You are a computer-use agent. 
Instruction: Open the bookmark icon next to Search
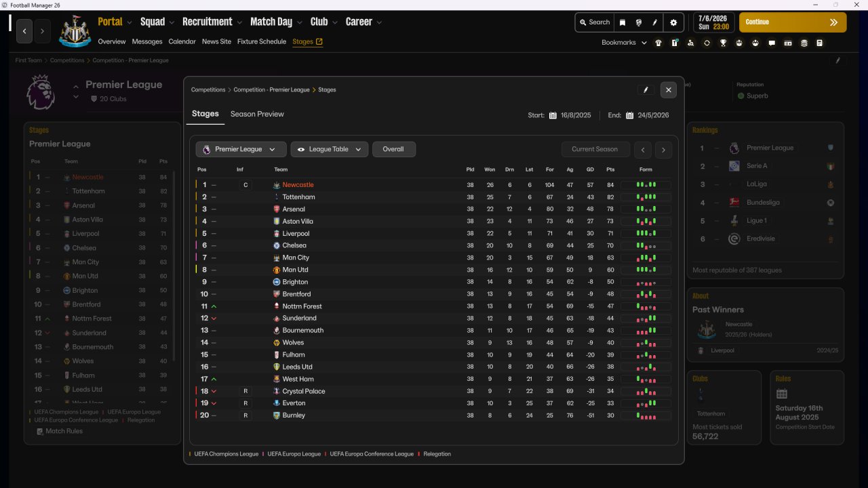pyautogui.click(x=623, y=22)
